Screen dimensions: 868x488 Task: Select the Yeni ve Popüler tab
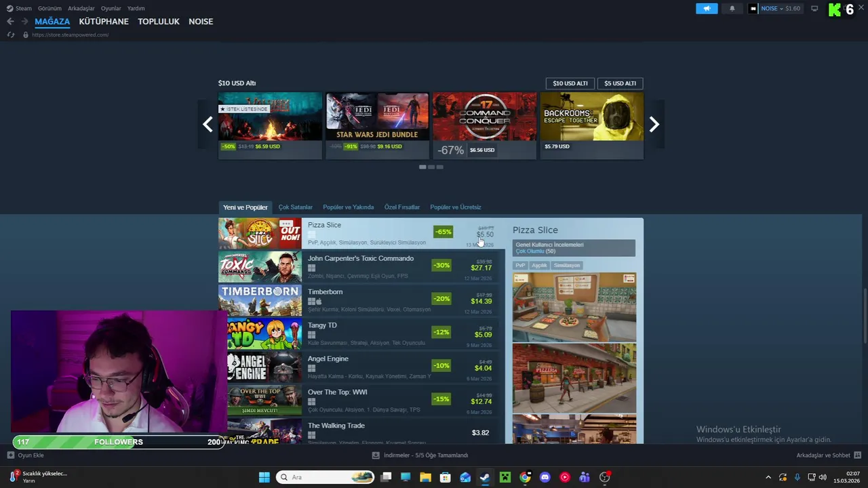click(245, 207)
